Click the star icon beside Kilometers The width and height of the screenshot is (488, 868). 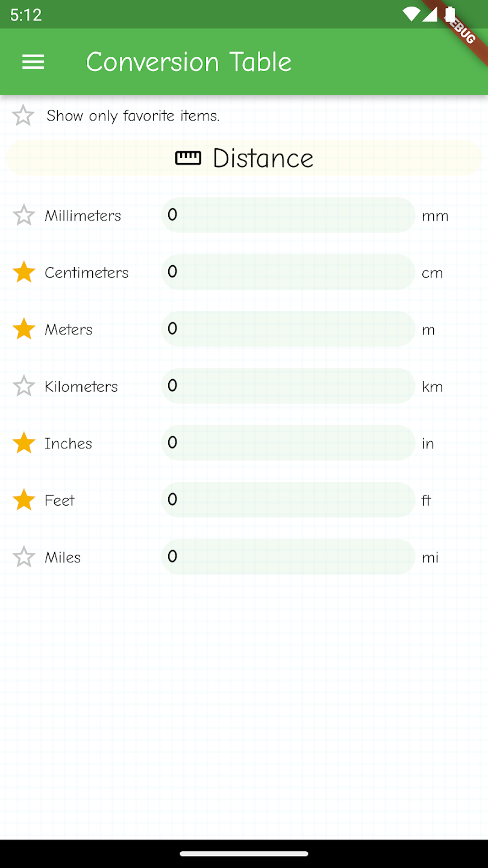tap(23, 386)
